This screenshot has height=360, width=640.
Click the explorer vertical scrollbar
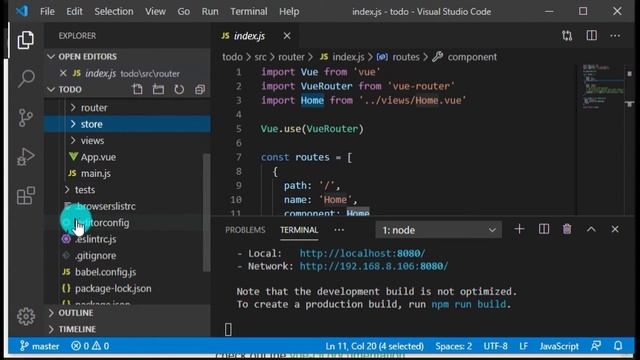tap(207, 212)
